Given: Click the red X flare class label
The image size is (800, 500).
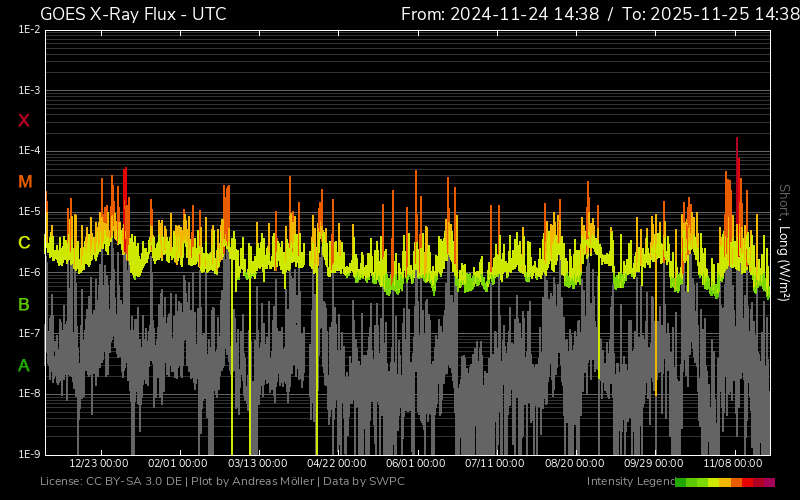Looking at the screenshot, I should 24,121.
